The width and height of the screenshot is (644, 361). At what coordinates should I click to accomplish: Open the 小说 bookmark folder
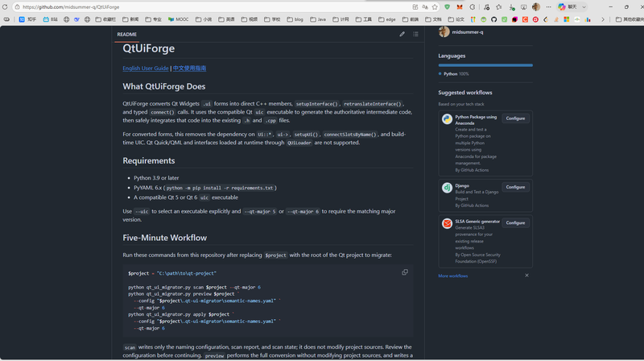(204, 19)
